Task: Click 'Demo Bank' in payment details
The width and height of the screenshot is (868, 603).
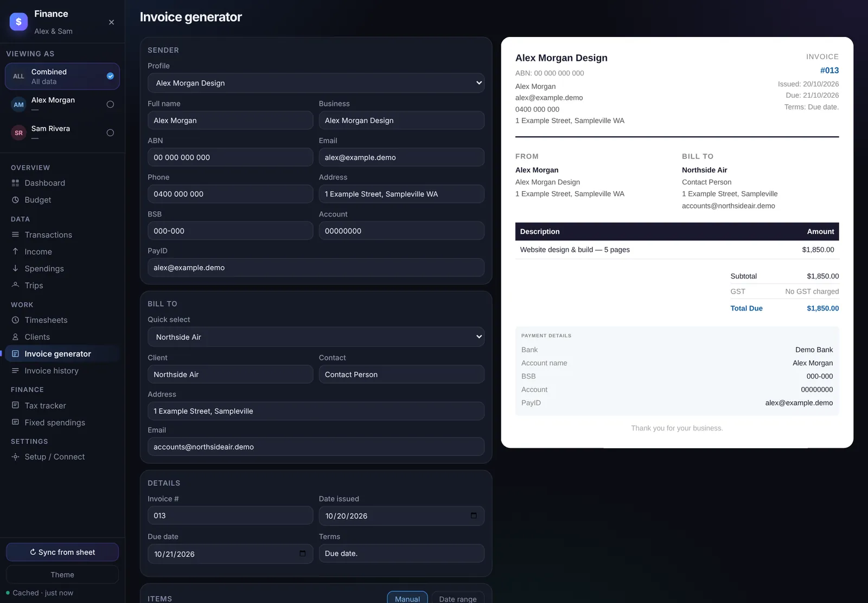Action: [814, 350]
